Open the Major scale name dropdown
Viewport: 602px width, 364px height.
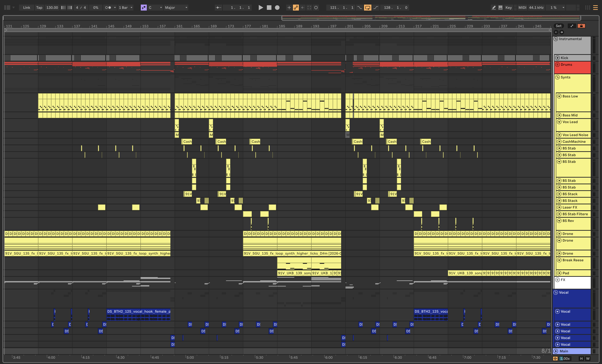tap(176, 8)
